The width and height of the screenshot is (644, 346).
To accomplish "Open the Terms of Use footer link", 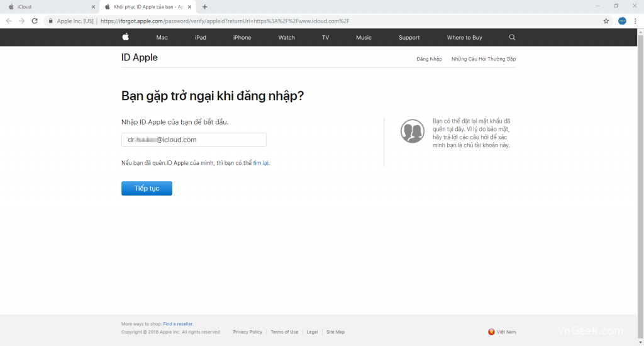I will pos(284,332).
